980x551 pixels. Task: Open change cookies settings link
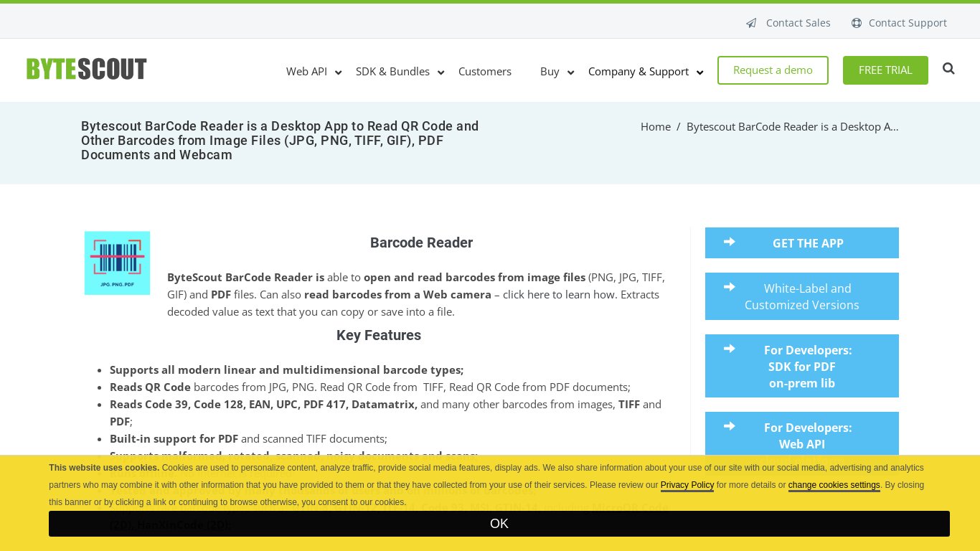pyautogui.click(x=834, y=485)
